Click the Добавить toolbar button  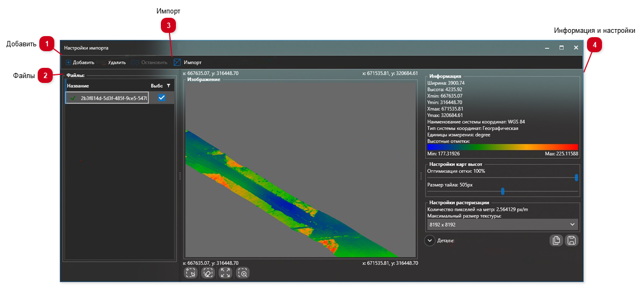click(80, 62)
